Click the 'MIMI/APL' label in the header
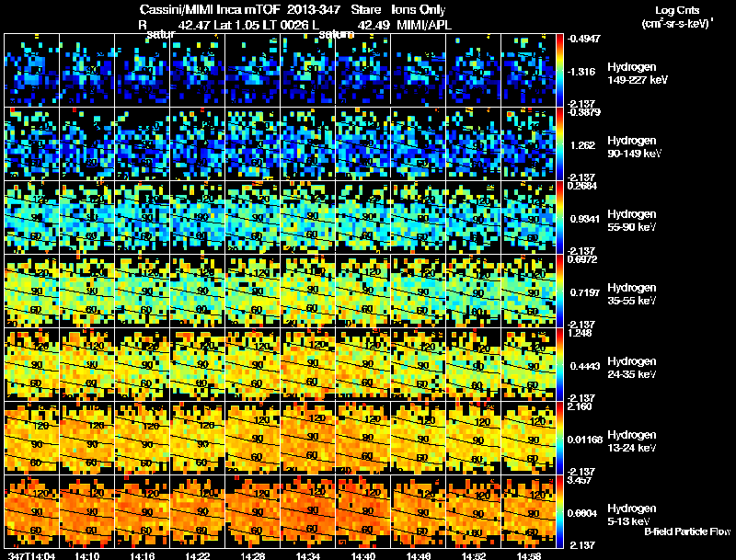This screenshot has width=736, height=560. 424,25
